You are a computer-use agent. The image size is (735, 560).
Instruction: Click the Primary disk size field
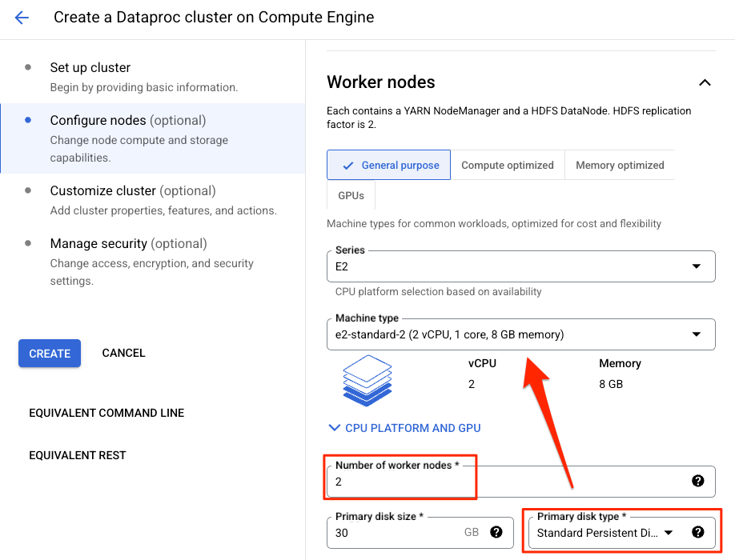click(392, 533)
